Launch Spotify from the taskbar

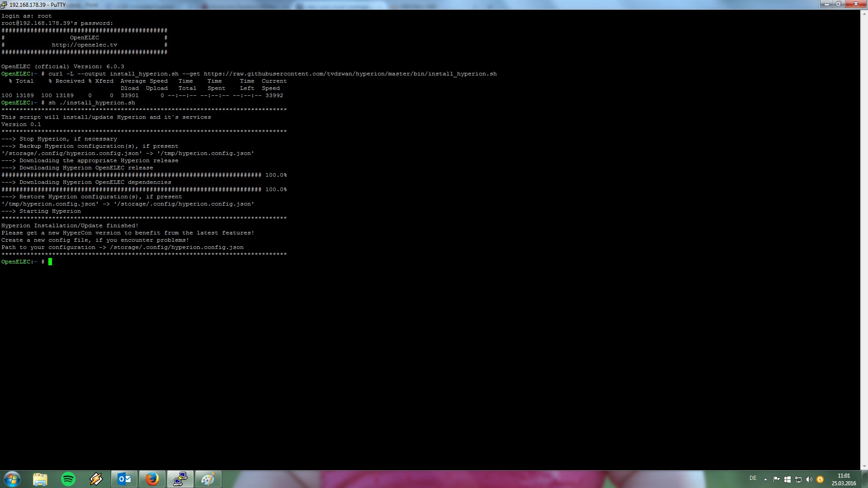click(x=68, y=479)
